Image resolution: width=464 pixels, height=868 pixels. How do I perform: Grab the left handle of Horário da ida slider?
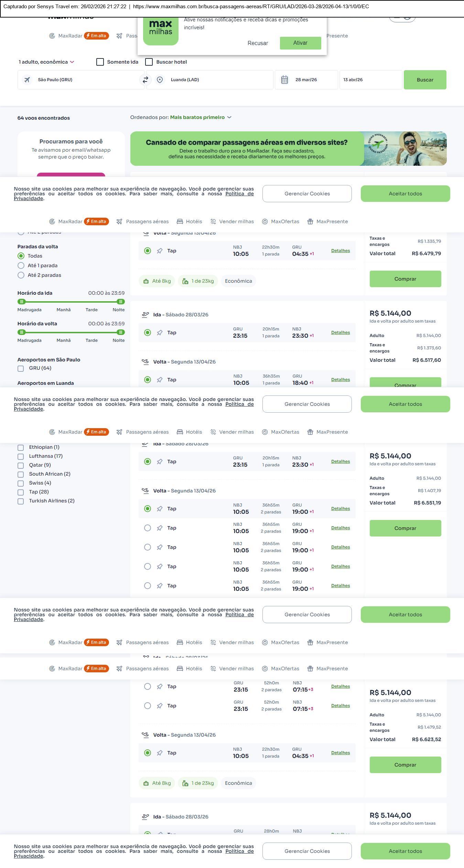22,302
